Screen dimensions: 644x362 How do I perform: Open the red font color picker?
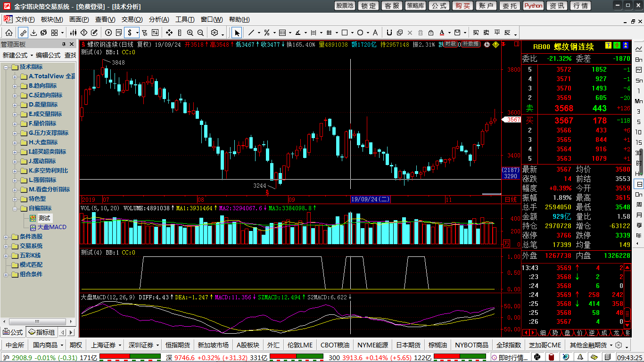443,33
